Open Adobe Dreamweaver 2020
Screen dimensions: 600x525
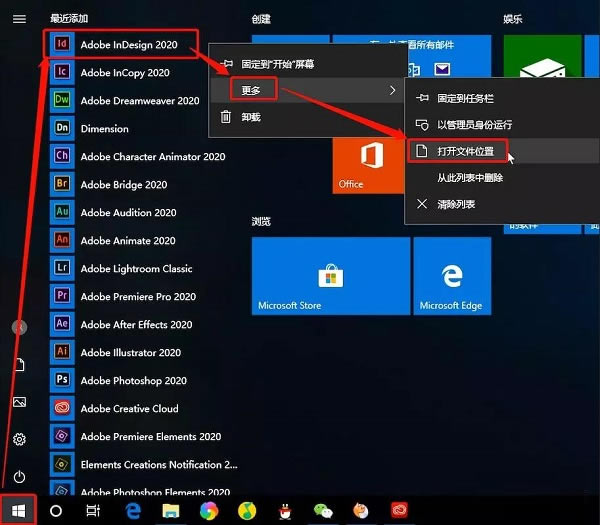tap(140, 101)
